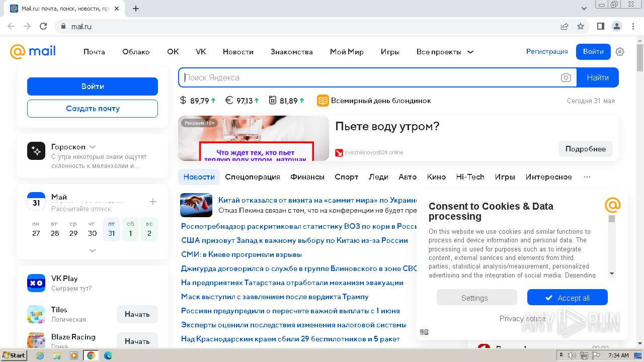Click the blue Войти sidebar button
Viewport: 644px width, 362px height.
93,86
